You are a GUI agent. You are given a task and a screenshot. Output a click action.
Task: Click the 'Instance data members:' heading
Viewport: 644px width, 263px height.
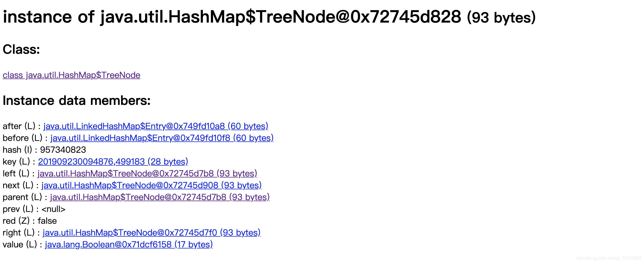click(76, 101)
